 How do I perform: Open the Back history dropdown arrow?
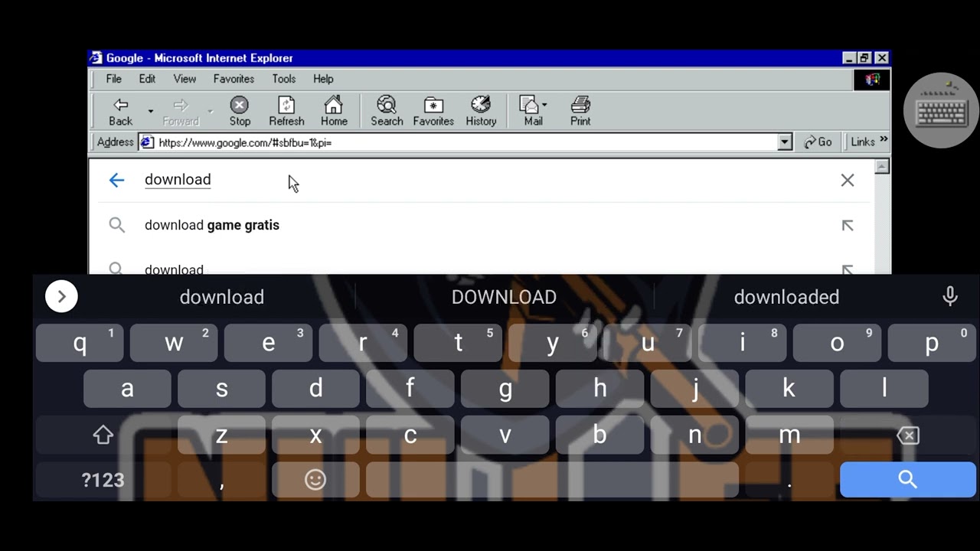pos(151,112)
